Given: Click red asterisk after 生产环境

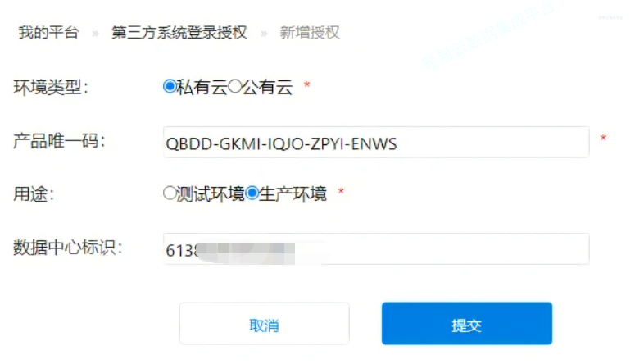Looking at the screenshot, I should pyautogui.click(x=341, y=192).
